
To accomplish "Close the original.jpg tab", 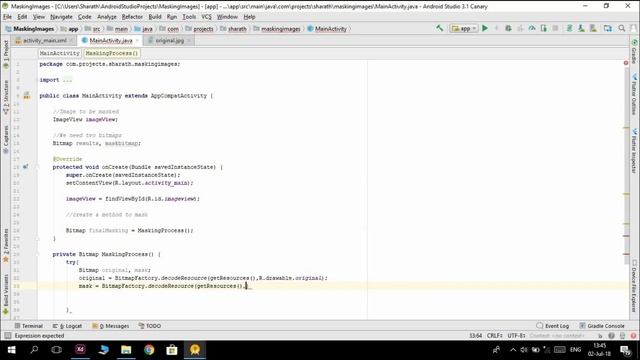I will point(189,40).
